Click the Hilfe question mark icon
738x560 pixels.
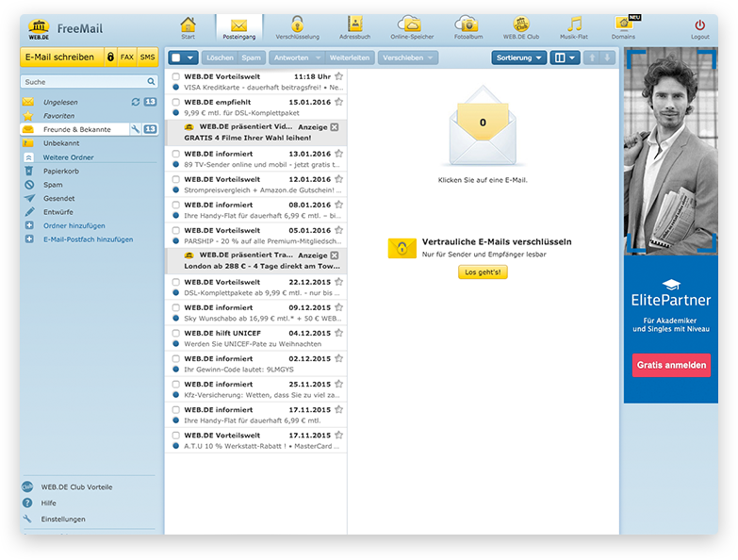[x=27, y=503]
